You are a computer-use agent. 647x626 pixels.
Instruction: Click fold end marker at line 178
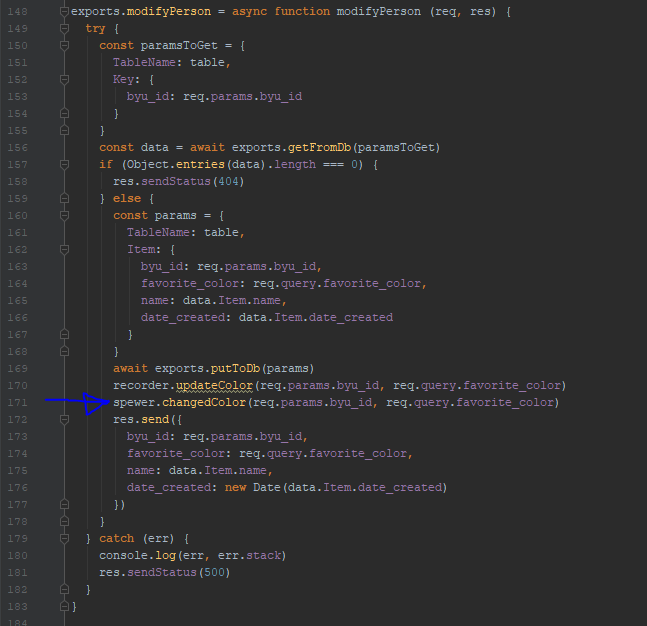pyautogui.click(x=64, y=521)
